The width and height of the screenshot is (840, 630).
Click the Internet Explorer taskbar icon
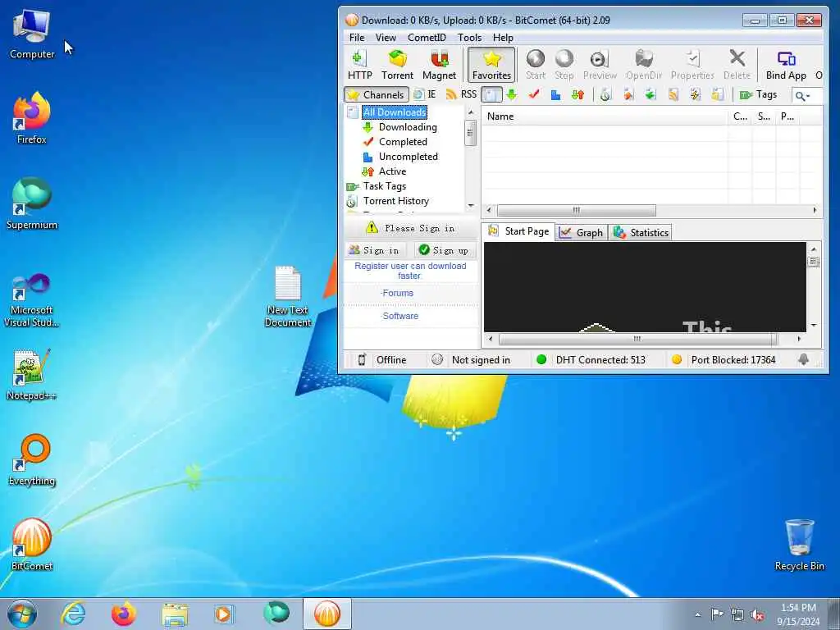coord(73,614)
